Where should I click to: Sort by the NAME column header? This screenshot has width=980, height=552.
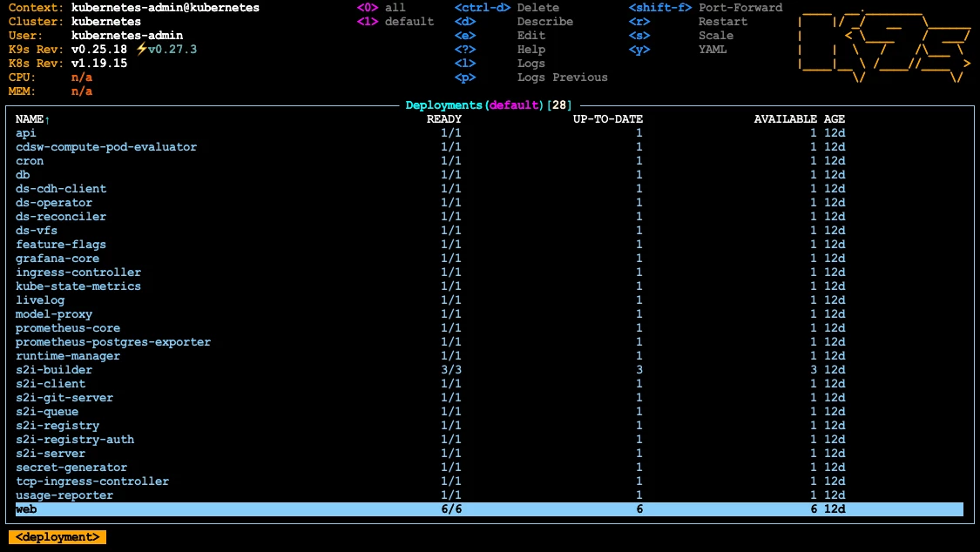click(32, 118)
